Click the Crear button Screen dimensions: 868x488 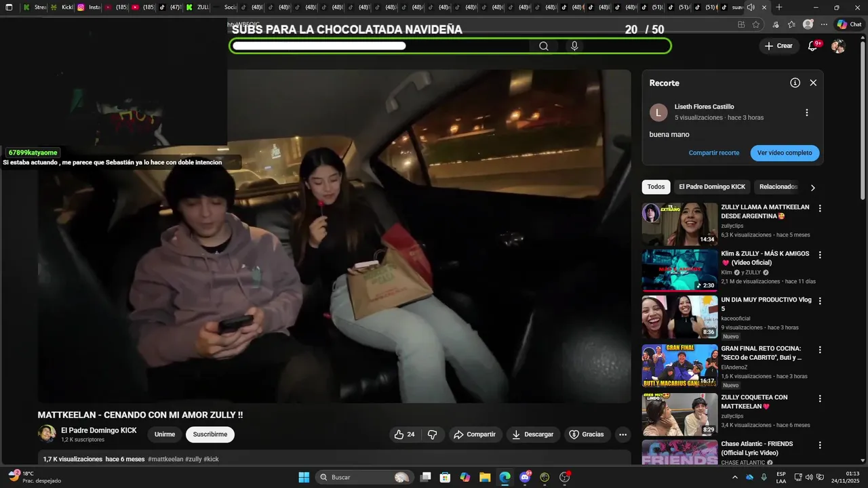tap(778, 46)
